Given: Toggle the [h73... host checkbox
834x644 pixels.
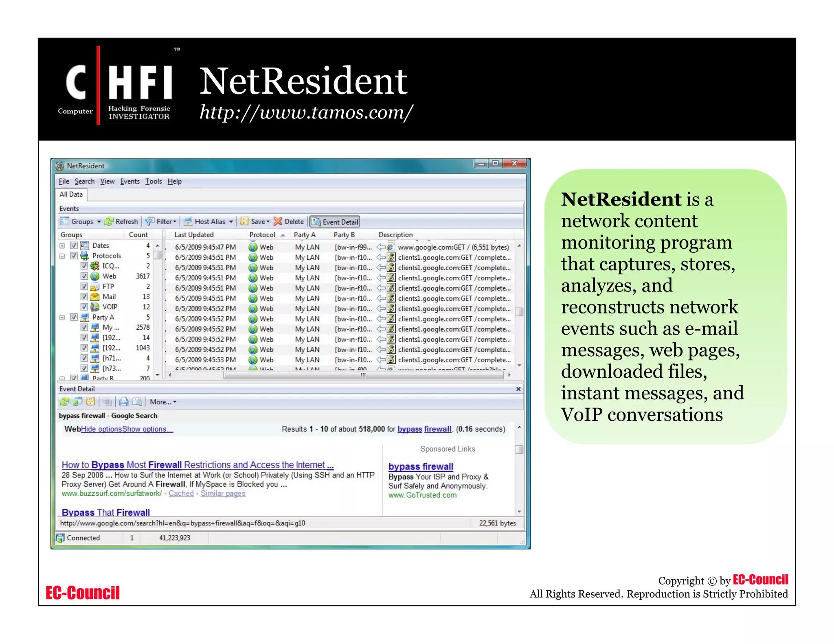Looking at the screenshot, I should pos(84,368).
